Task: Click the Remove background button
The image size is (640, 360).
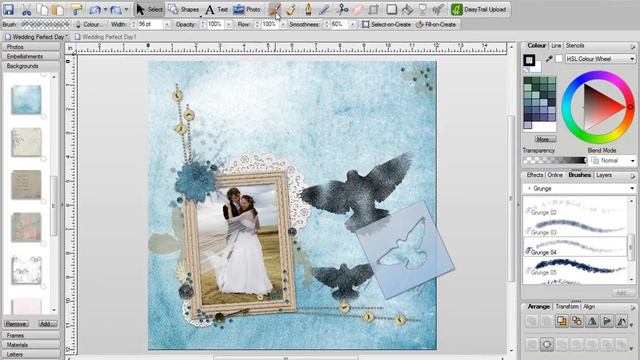Action: point(16,324)
